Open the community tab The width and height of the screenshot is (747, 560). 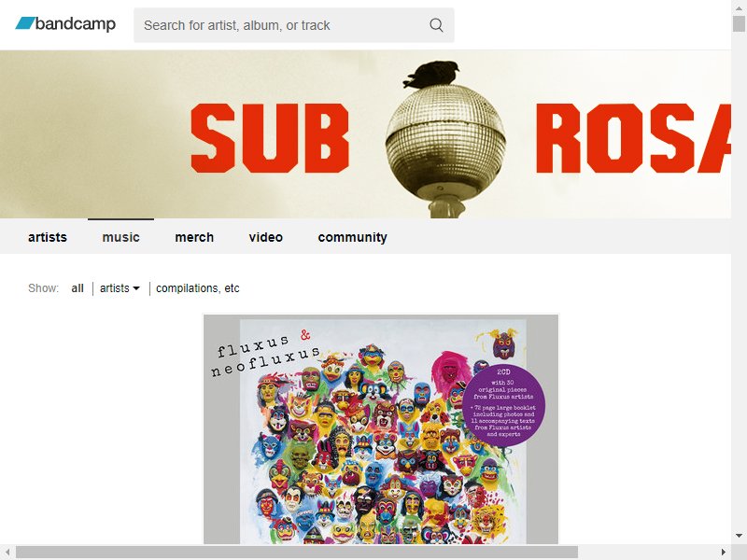pos(353,237)
